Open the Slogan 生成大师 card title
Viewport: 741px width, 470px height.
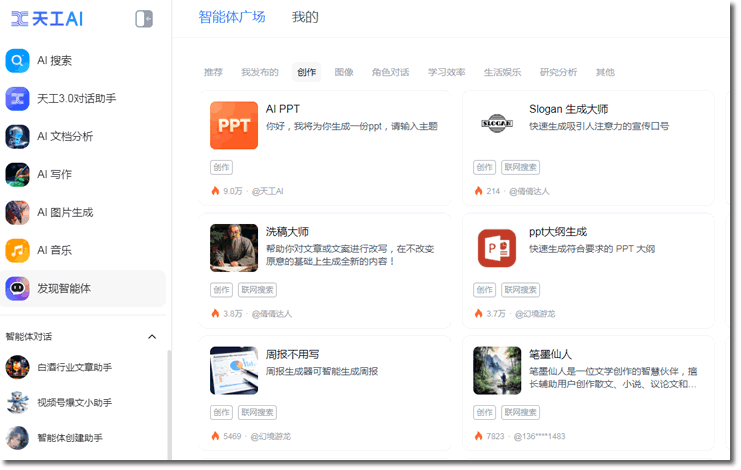pyautogui.click(x=568, y=109)
